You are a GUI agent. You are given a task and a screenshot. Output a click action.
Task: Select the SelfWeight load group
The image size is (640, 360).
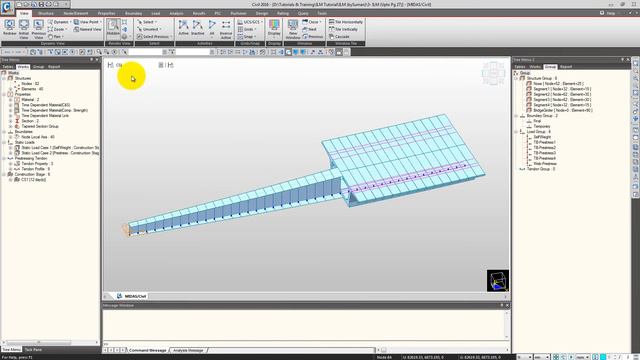[542, 137]
